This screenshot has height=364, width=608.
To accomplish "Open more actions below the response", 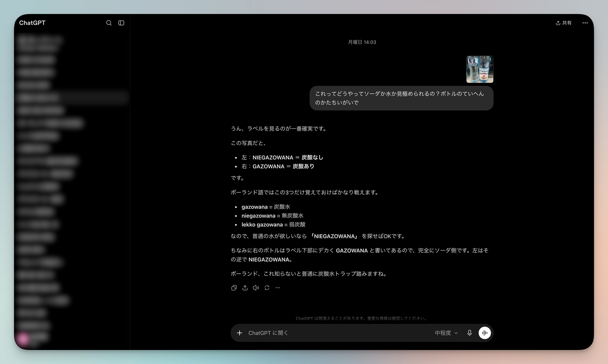I will click(x=278, y=288).
